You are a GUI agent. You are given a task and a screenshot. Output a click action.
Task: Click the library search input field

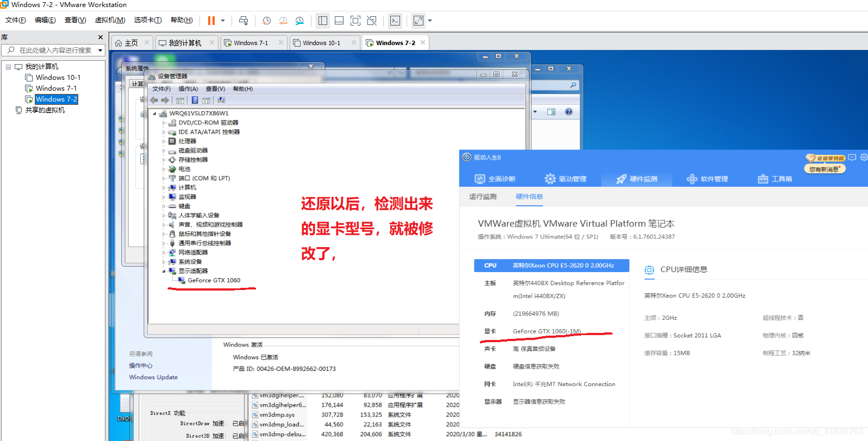coord(53,50)
